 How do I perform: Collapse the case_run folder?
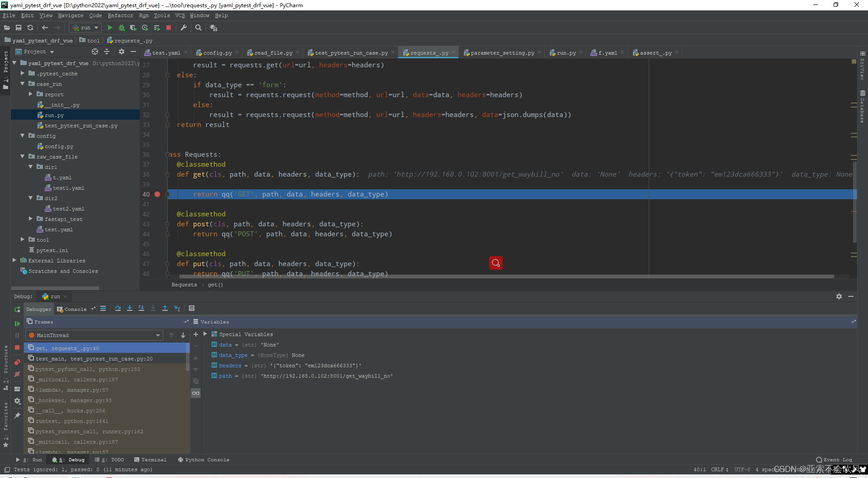tap(23, 84)
